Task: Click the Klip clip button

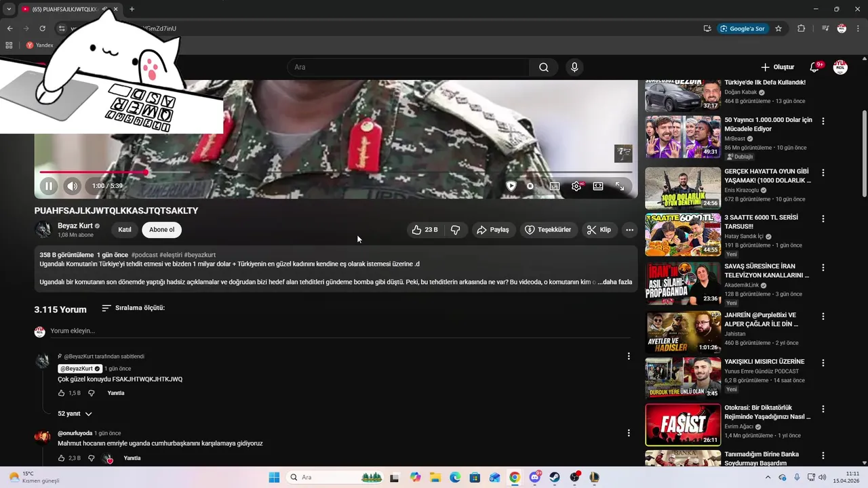Action: tap(599, 230)
